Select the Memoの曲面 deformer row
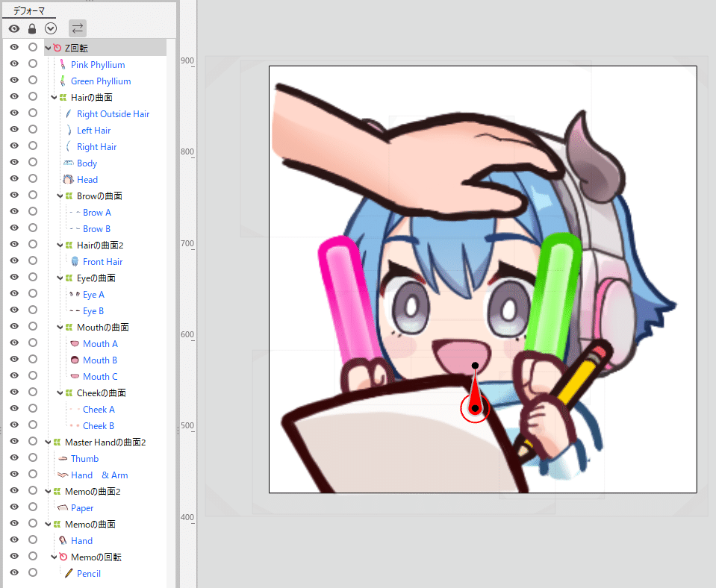This screenshot has height=588, width=716. (105, 524)
